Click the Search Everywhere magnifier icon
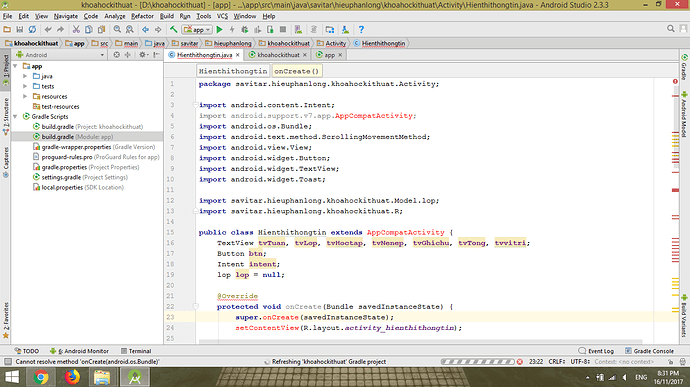This screenshot has height=387, width=690. coord(671,29)
